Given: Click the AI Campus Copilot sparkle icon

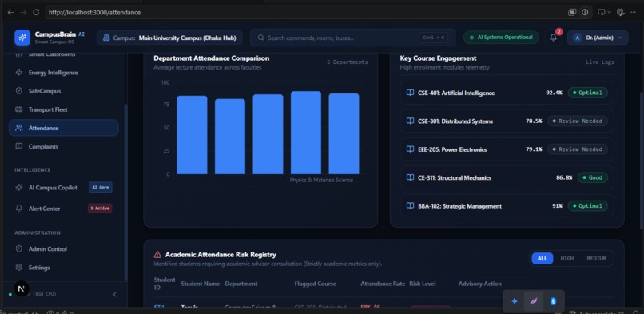Looking at the screenshot, I should 19,188.
